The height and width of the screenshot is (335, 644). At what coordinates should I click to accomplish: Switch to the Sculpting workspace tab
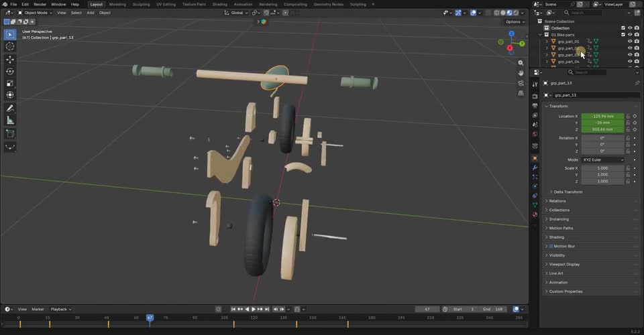[x=141, y=4]
